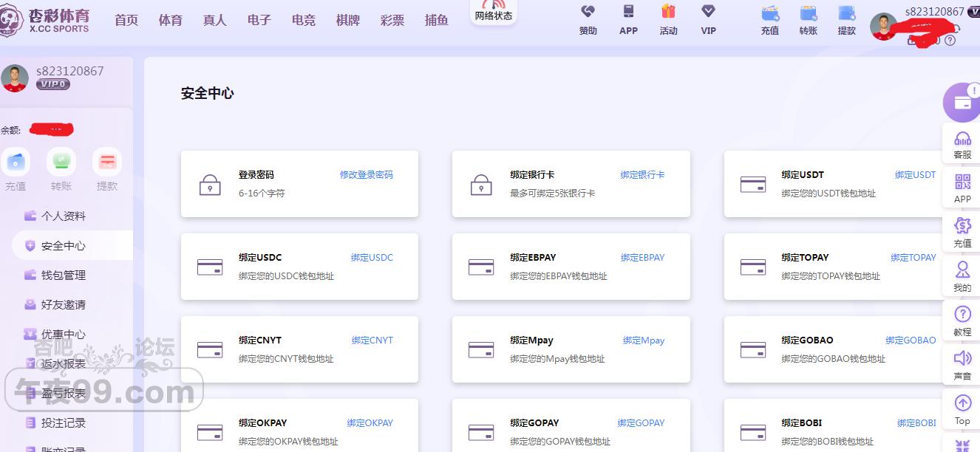The height and width of the screenshot is (452, 980).
Task: Open 钱包管理 in the left sidebar
Action: pos(64,275)
